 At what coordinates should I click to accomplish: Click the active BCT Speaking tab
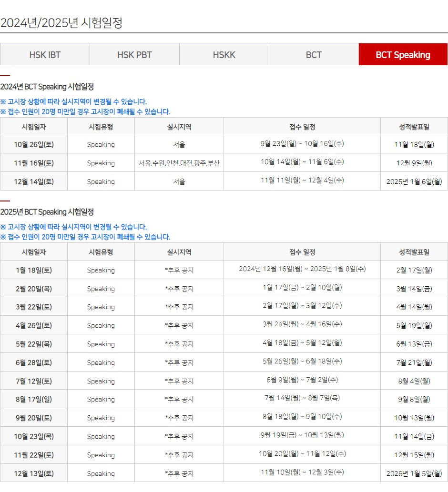tap(403, 54)
